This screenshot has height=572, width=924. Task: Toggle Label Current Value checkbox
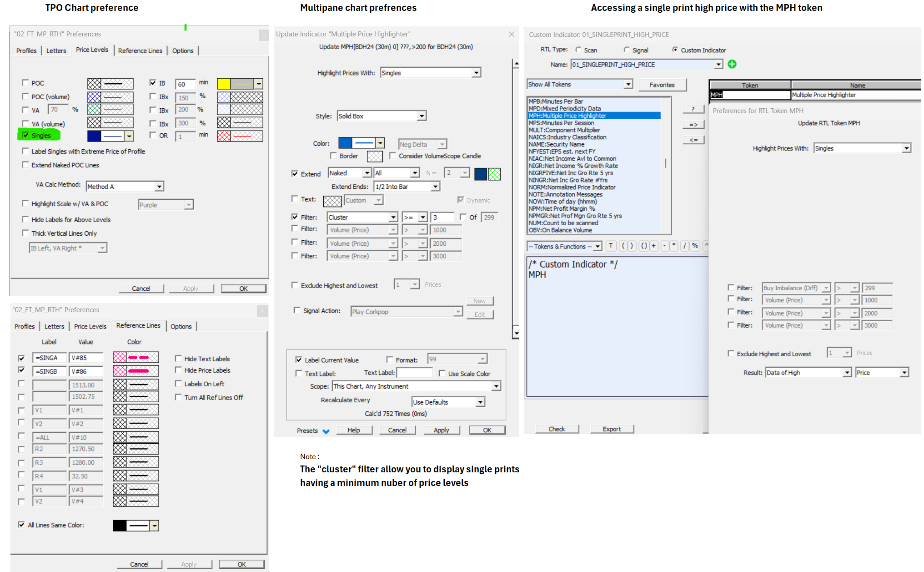coord(299,359)
